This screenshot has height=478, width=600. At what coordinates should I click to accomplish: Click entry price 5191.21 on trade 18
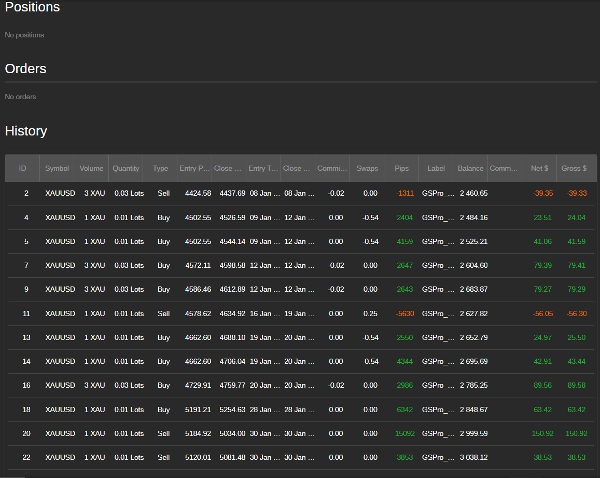198,409
